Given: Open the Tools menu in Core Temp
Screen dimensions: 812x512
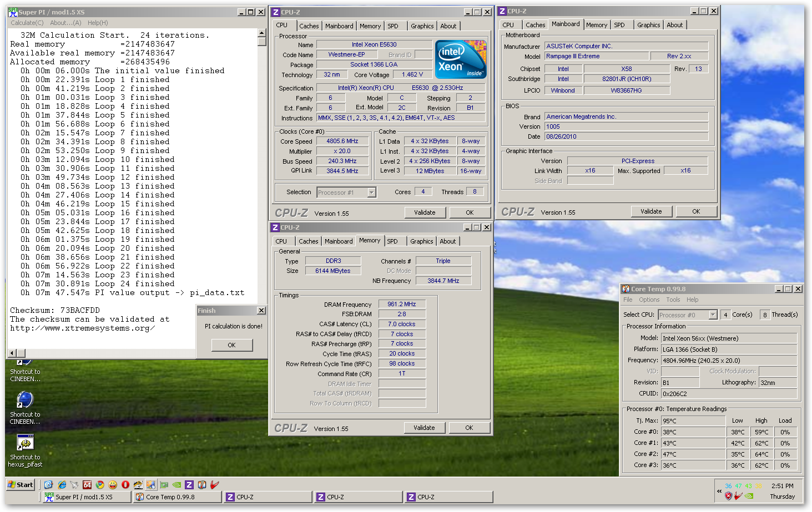Looking at the screenshot, I should [673, 300].
